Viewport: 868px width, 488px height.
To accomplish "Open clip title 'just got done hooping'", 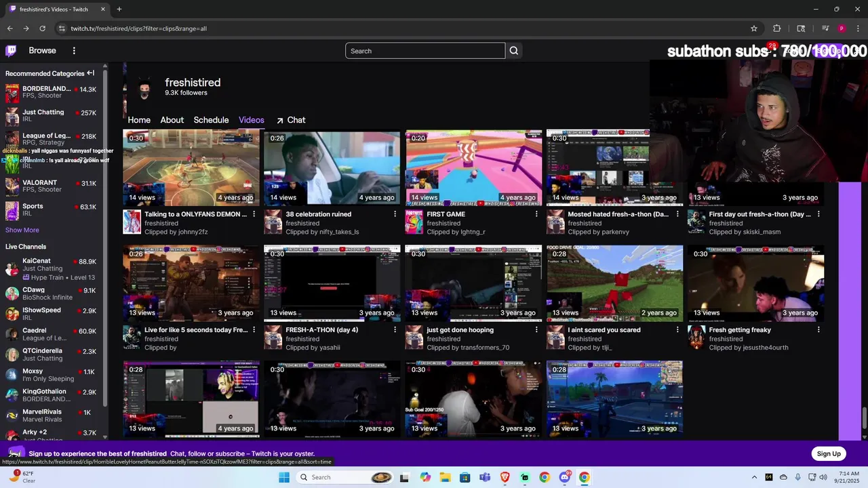I will coord(460,330).
